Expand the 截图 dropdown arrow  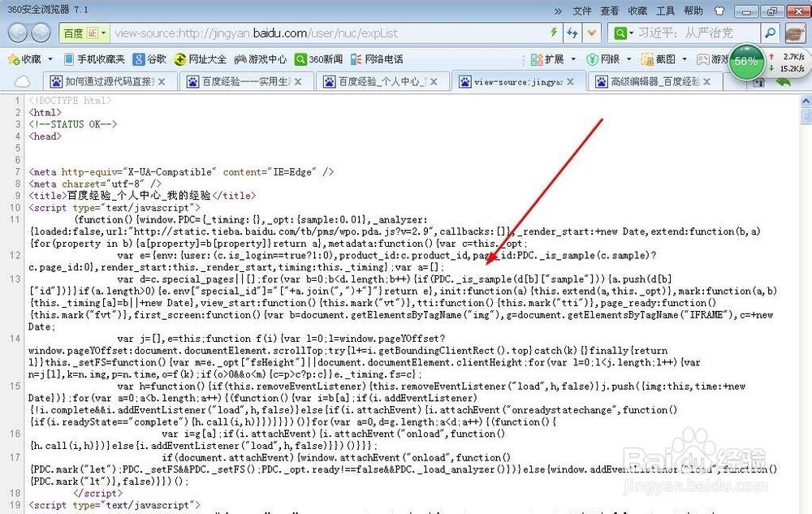pyautogui.click(x=684, y=59)
